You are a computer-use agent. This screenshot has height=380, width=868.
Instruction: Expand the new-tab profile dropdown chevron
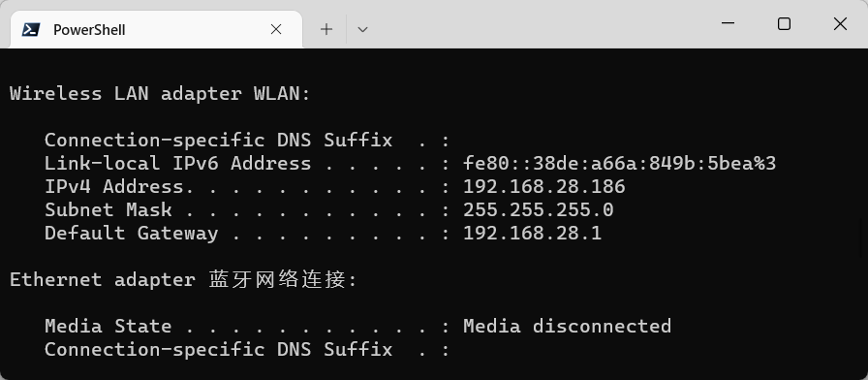click(362, 29)
